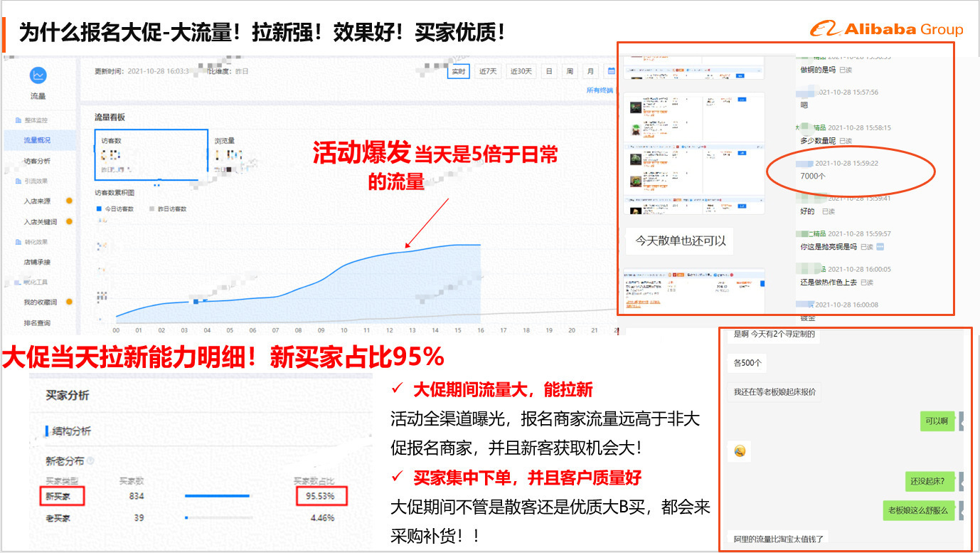Click the 新买家 progress bar

tap(218, 495)
